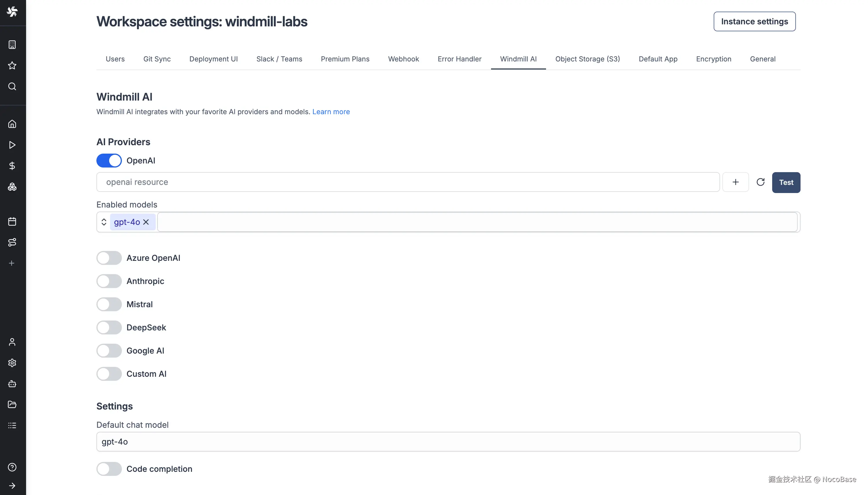
Task: Open Resources via cubes icon
Action: tap(12, 187)
